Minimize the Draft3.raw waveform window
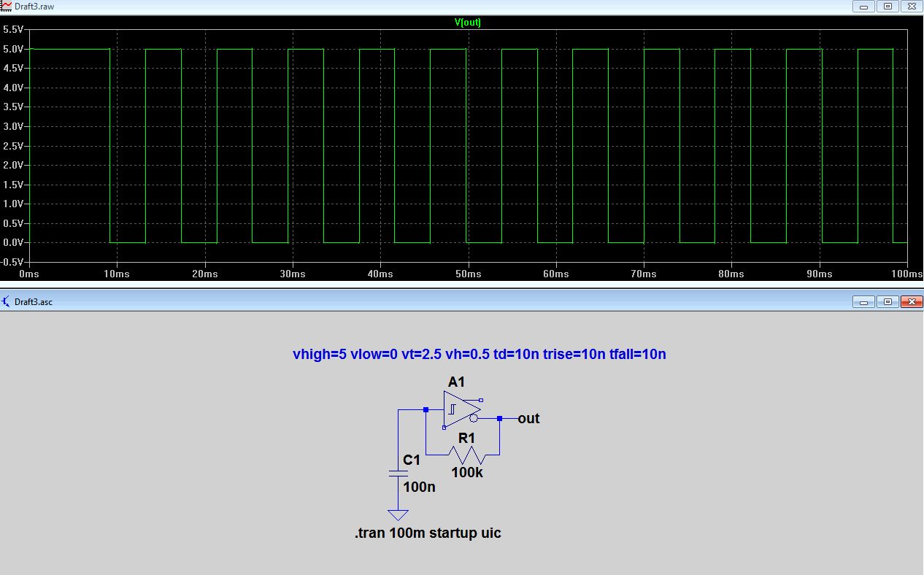The width and height of the screenshot is (924, 575). click(x=864, y=6)
